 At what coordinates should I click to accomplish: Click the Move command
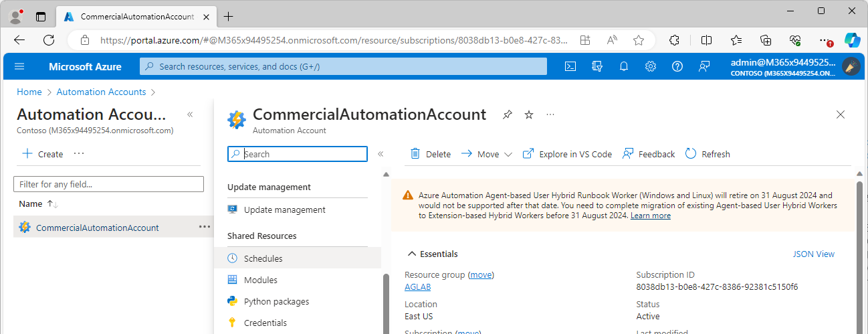pos(480,154)
